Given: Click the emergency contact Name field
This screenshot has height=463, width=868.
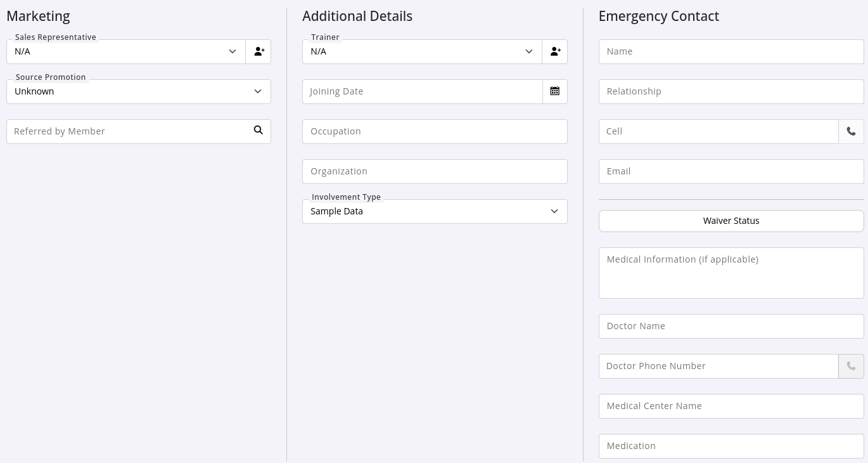Looking at the screenshot, I should click(x=731, y=51).
